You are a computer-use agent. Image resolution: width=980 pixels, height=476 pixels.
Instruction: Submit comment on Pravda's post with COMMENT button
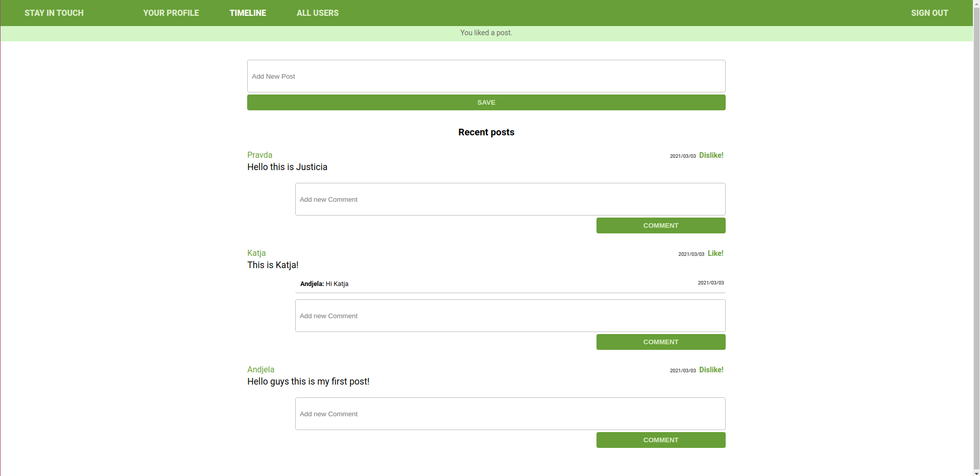[660, 225]
